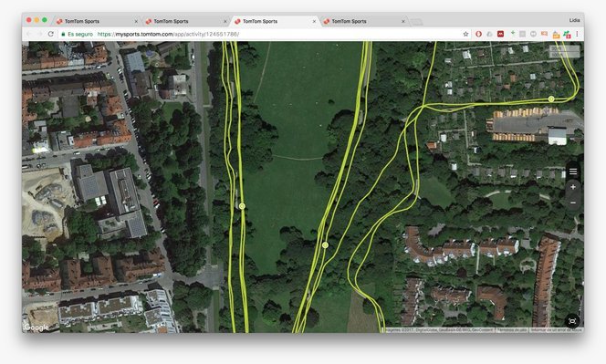Open the green extension with red badge
The width and height of the screenshot is (606, 364).
[x=567, y=35]
